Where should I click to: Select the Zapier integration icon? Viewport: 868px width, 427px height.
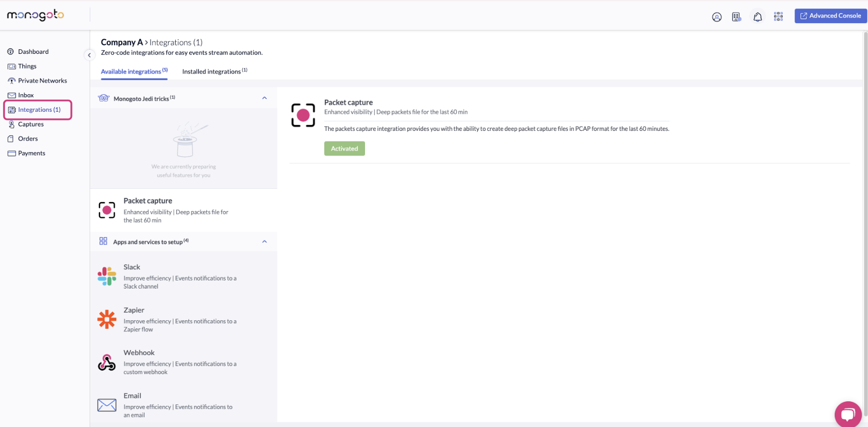pyautogui.click(x=107, y=319)
